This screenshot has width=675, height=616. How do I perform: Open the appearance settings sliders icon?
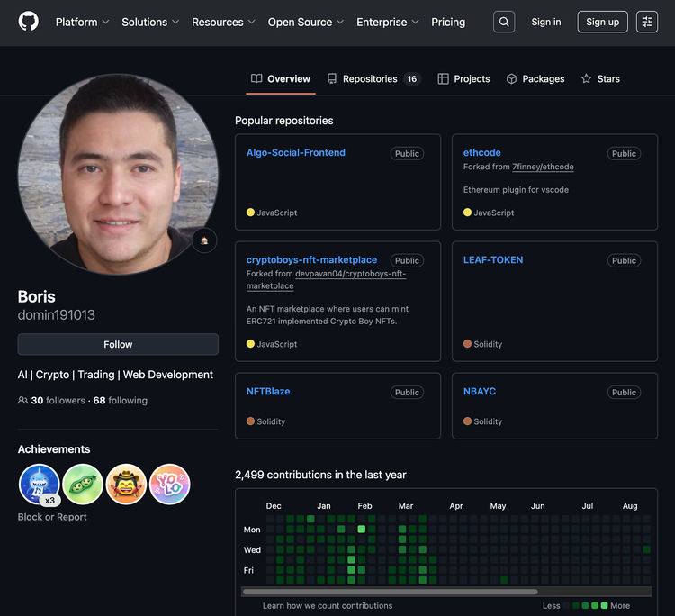[x=646, y=22]
